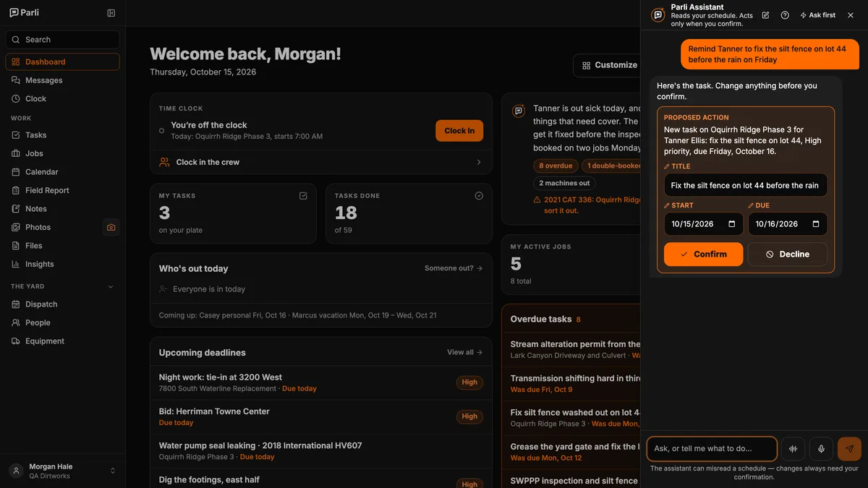Image resolution: width=868 pixels, height=488 pixels.
Task: Open new chat icon in Parli Assistant
Action: (x=765, y=15)
